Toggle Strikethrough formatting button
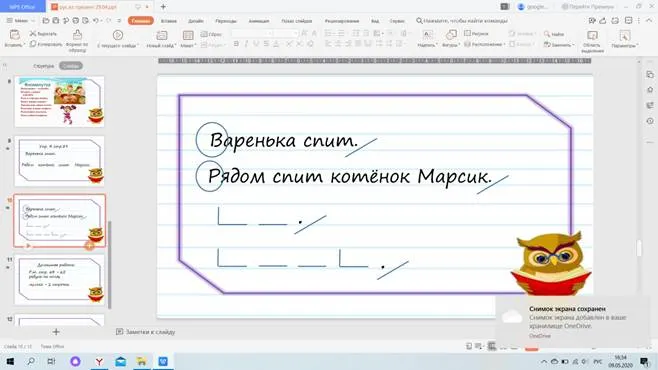Viewport: 658px width, 370px height. point(266,44)
